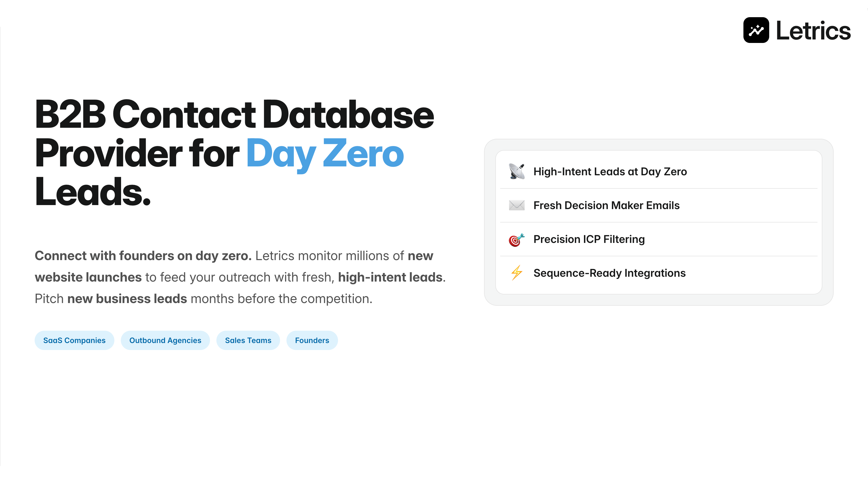Screen dimensions: 868x481
Task: Choose the Founders tag
Action: pyautogui.click(x=312, y=340)
